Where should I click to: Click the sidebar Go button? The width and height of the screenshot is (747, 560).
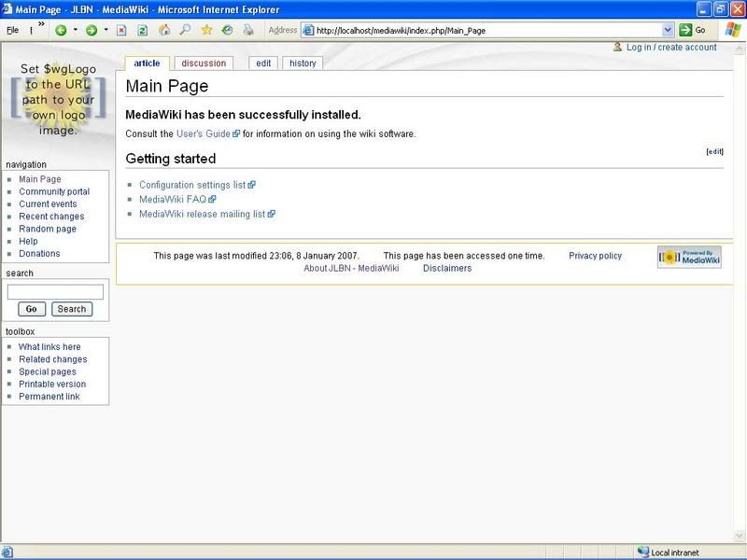coord(32,309)
